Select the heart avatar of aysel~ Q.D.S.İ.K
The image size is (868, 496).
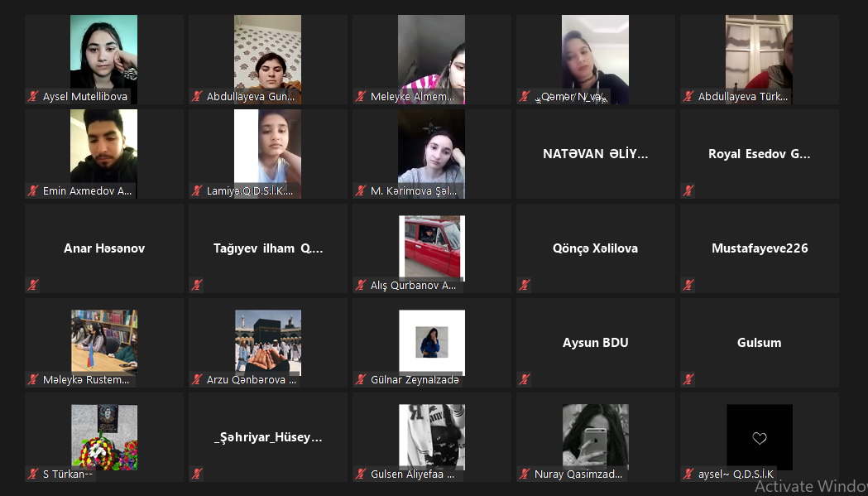(760, 437)
